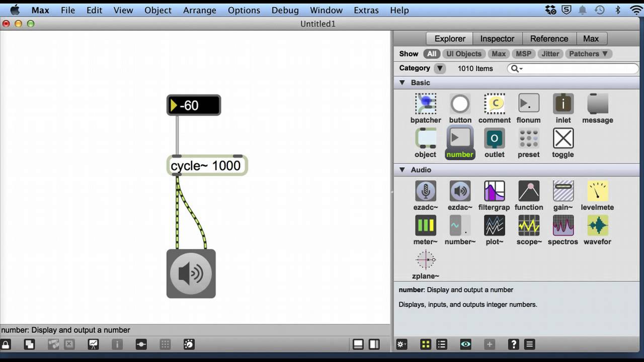Toggle the patcher lock icon

(x=6, y=344)
